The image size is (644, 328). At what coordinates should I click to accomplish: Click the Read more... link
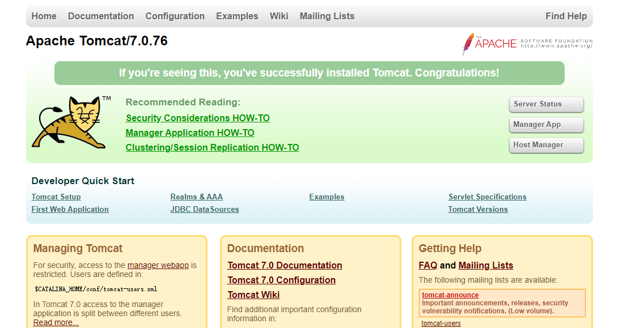pos(56,323)
